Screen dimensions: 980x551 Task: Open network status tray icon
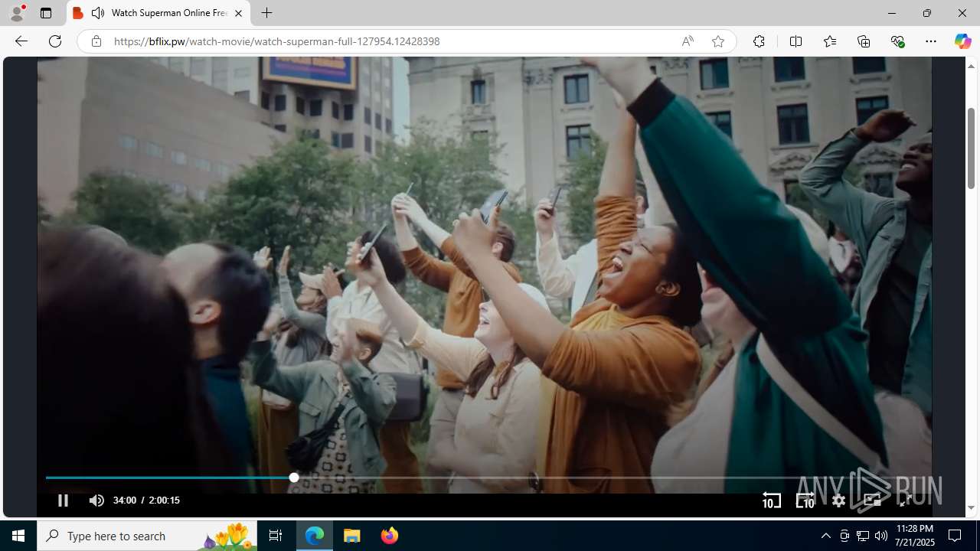pos(863,536)
